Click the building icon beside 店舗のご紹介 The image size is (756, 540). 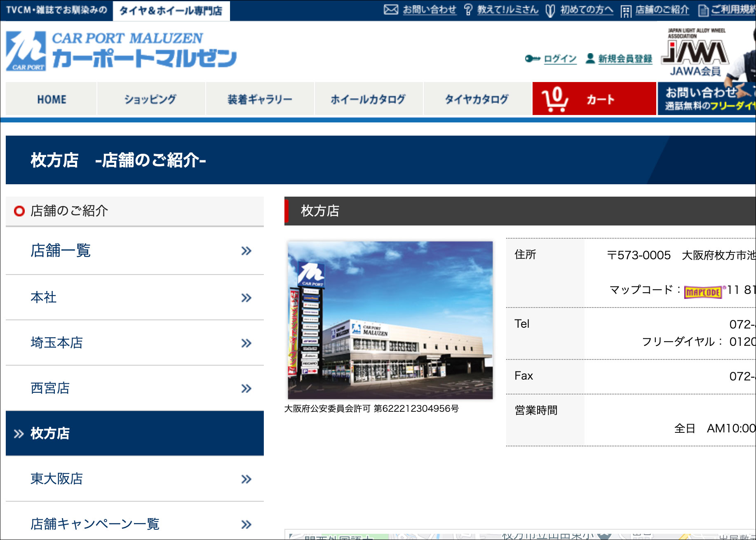click(x=626, y=11)
